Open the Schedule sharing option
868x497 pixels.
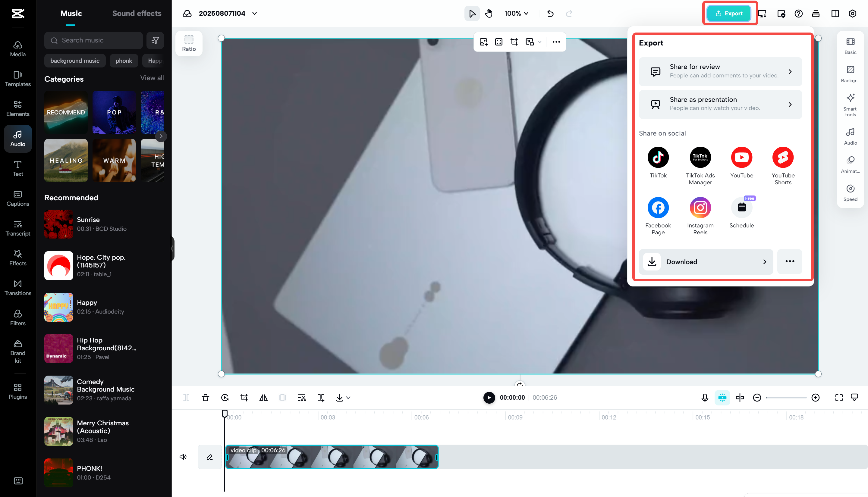741,208
